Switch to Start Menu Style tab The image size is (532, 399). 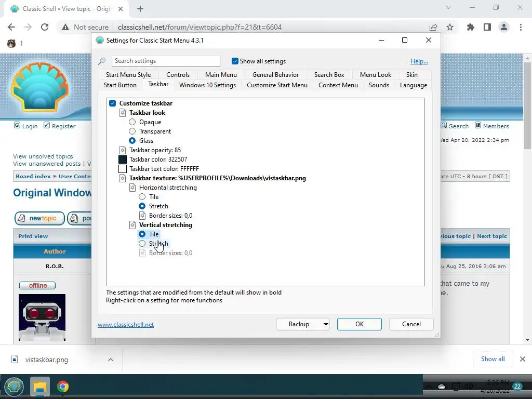(128, 75)
